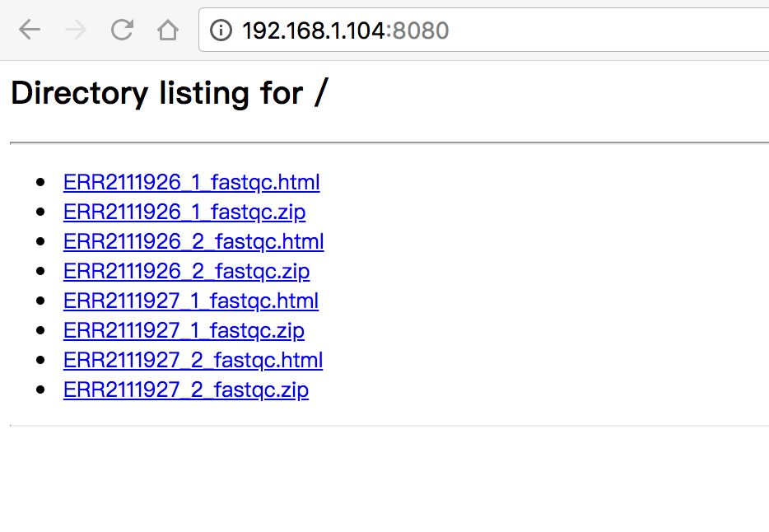Open ERR2111927_1_fastqc.html report
Image resolution: width=769 pixels, height=532 pixels.
tap(190, 301)
